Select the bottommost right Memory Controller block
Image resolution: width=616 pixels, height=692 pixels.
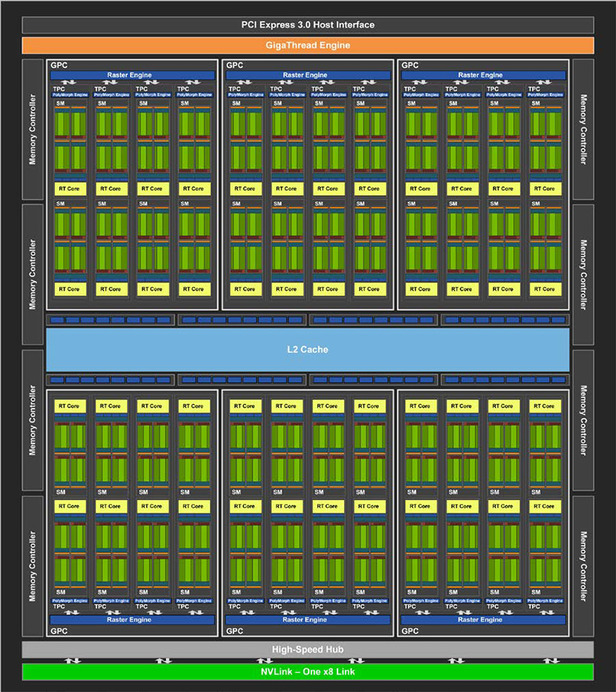tap(583, 566)
